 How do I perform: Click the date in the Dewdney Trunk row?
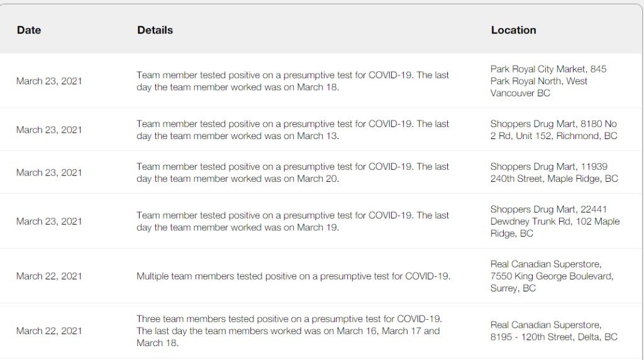49,221
